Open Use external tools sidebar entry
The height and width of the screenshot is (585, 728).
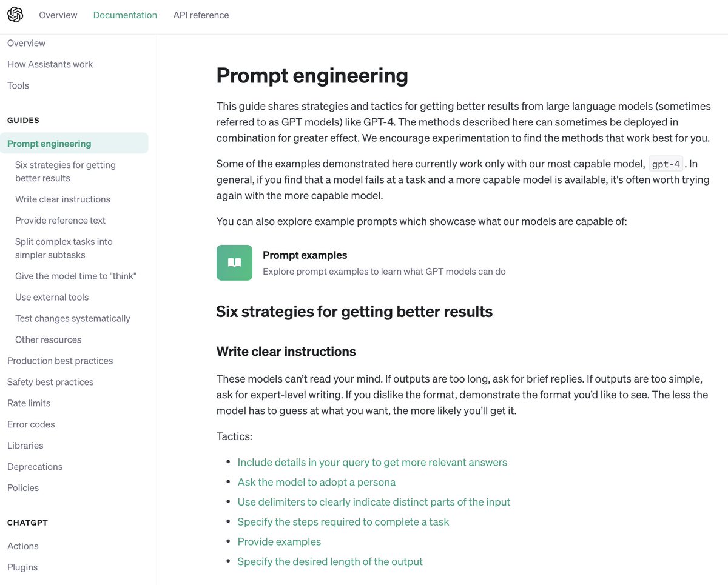click(52, 297)
